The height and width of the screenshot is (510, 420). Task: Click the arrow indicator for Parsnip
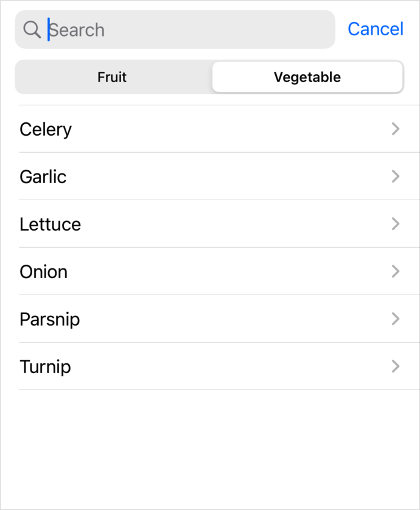tap(396, 319)
